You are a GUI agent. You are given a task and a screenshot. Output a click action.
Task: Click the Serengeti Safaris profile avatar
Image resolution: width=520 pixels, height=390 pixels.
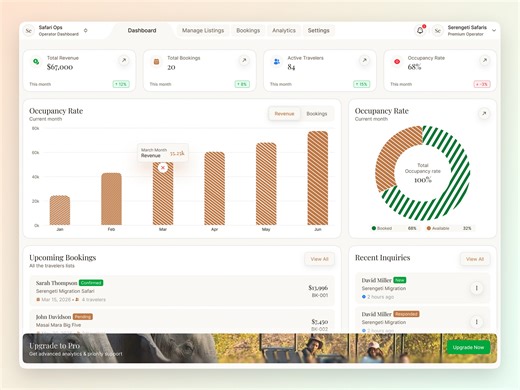(437, 31)
